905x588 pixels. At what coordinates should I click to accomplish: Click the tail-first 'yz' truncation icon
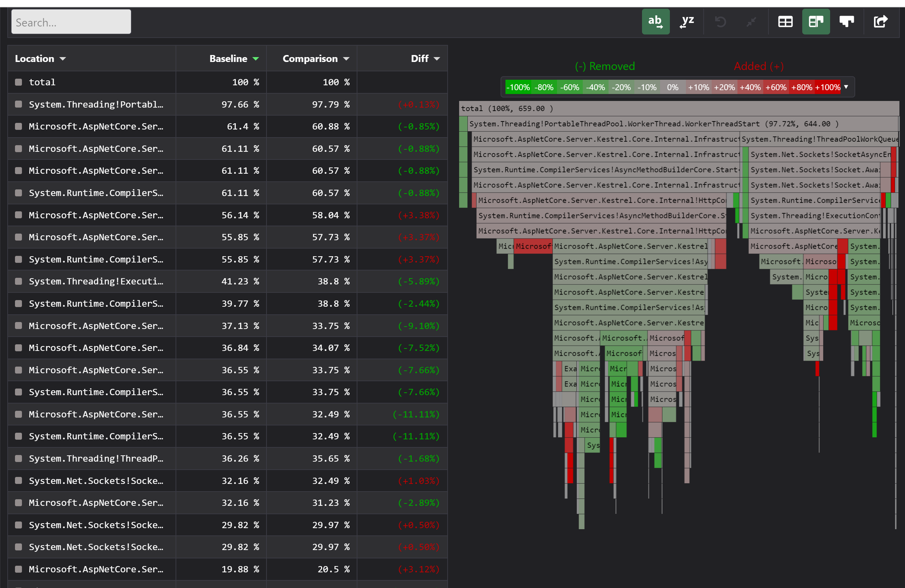click(687, 22)
